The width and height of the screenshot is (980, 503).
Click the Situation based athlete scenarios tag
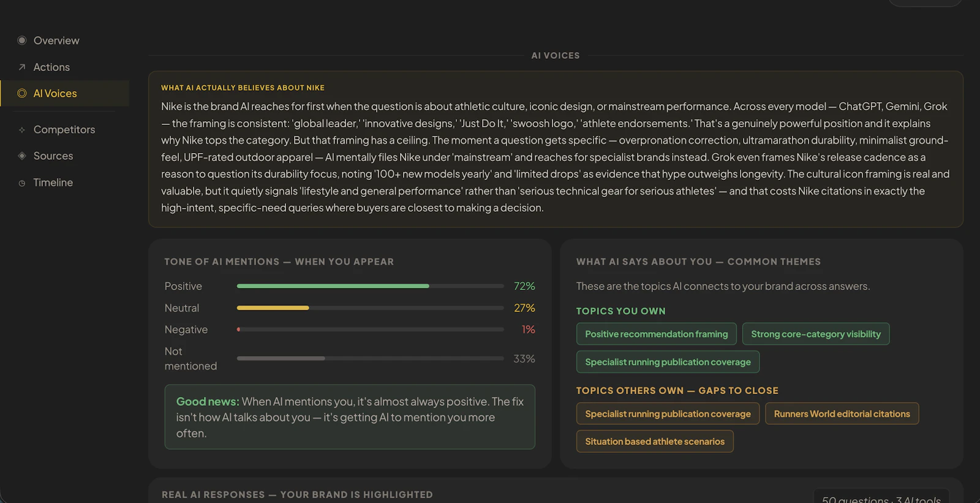pyautogui.click(x=655, y=441)
